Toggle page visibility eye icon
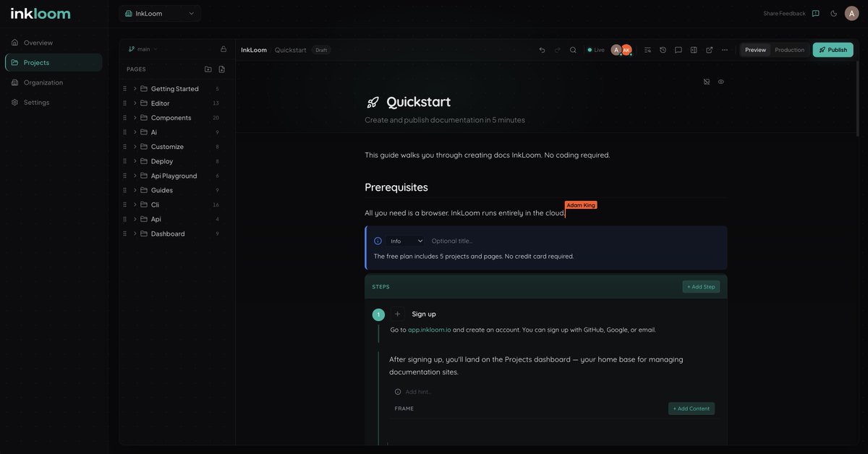 (x=721, y=82)
